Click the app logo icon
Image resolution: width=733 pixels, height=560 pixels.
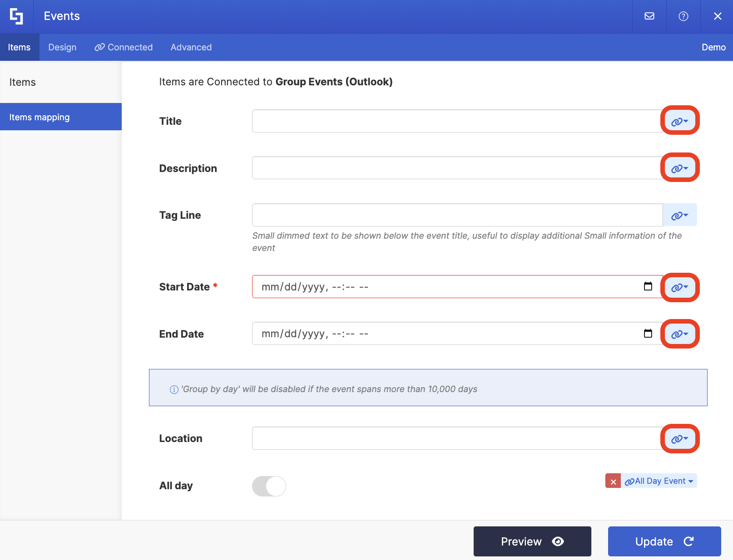(16, 16)
